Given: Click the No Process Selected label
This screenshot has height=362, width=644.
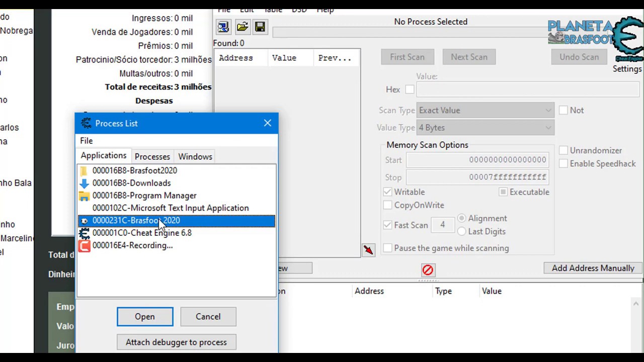Looking at the screenshot, I should (x=431, y=22).
